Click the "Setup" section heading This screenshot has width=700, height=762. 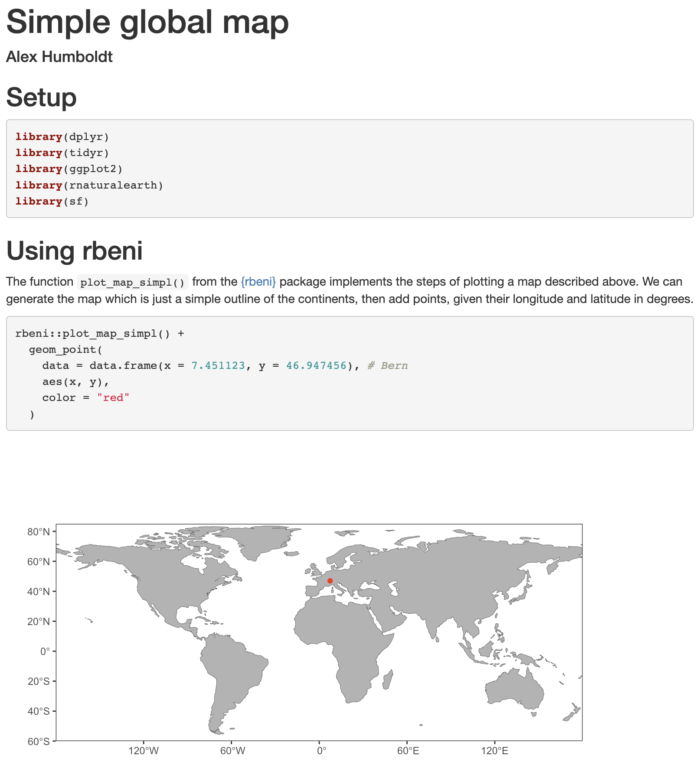tap(41, 97)
